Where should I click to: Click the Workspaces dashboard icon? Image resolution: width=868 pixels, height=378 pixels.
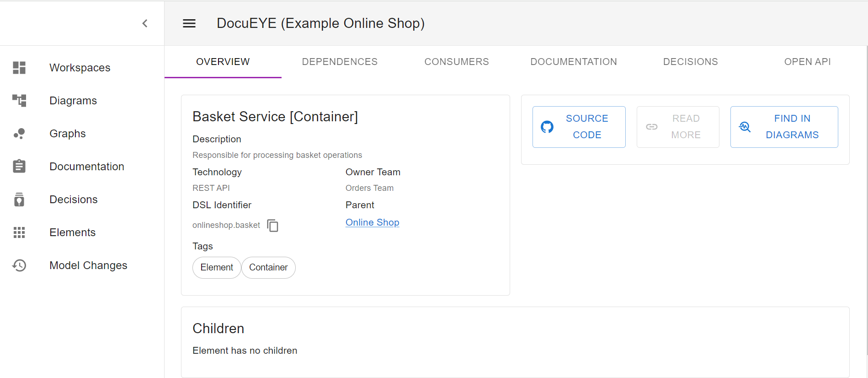19,68
